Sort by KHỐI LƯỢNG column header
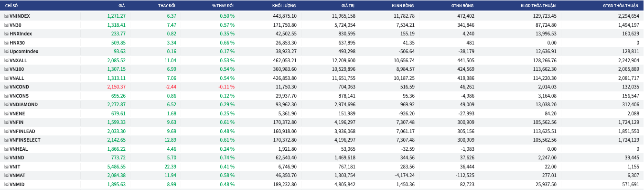Screen dimensions: 644x190 coord(284,5)
